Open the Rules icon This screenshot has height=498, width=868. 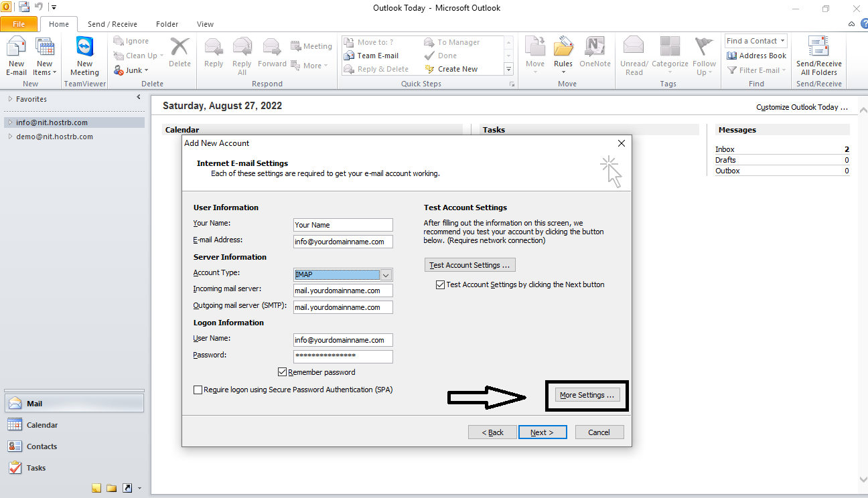pyautogui.click(x=563, y=56)
